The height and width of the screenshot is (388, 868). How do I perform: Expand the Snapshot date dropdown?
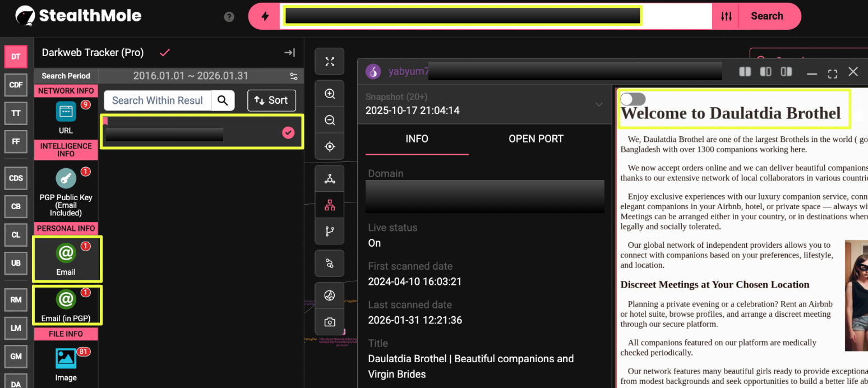[598, 104]
